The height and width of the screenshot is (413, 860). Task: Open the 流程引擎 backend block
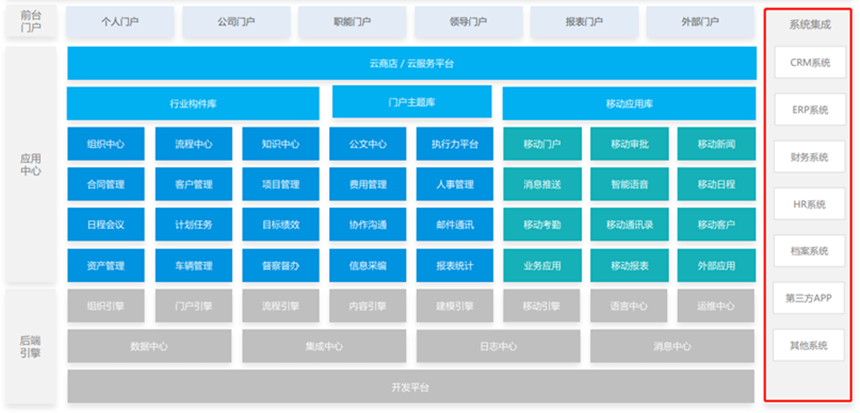(280, 306)
